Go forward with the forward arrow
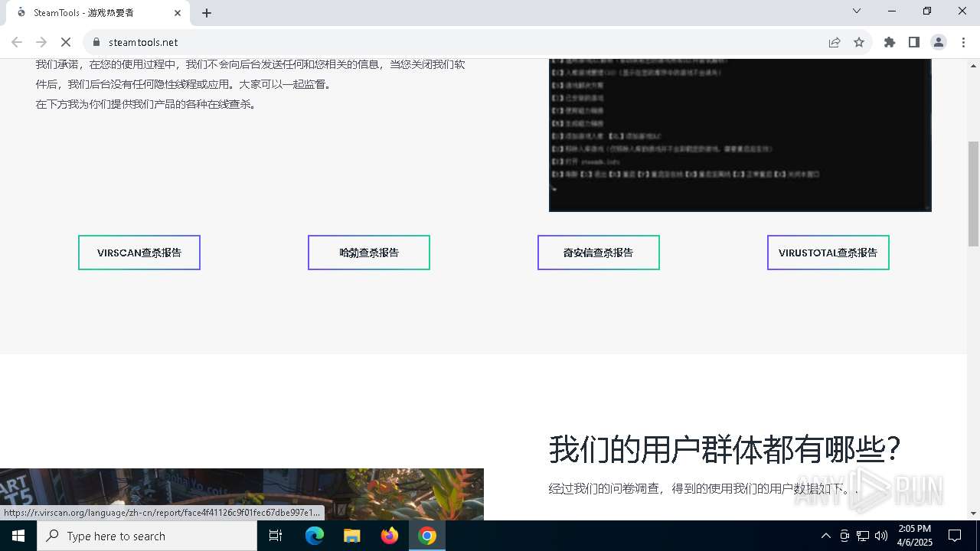 [41, 42]
